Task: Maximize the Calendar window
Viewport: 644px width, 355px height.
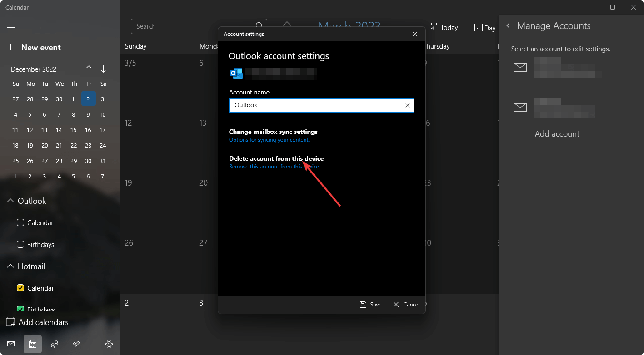Action: (x=613, y=7)
